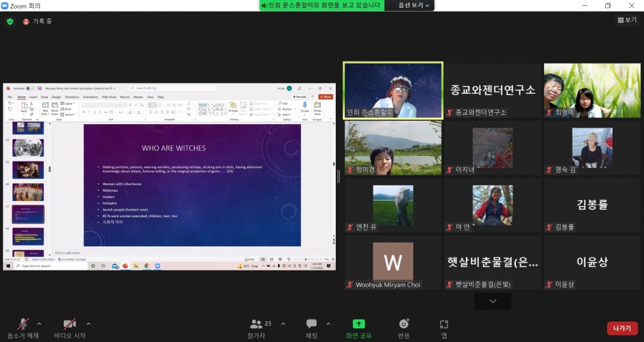The height and width of the screenshot is (342, 644).
Task: Expand the arrow next to participants count
Action: (283, 324)
